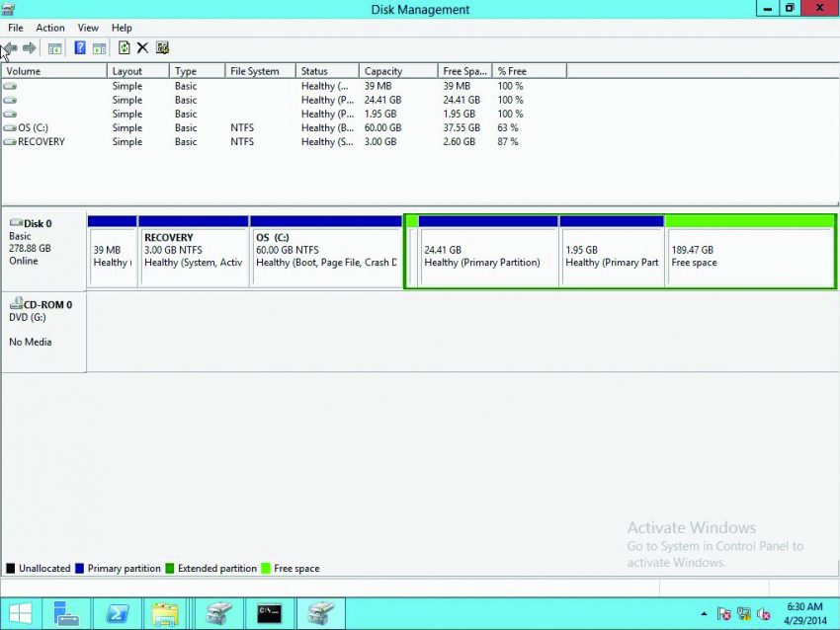Open Server Manager from the taskbar
This screenshot has width=840, height=630.
(x=66, y=613)
